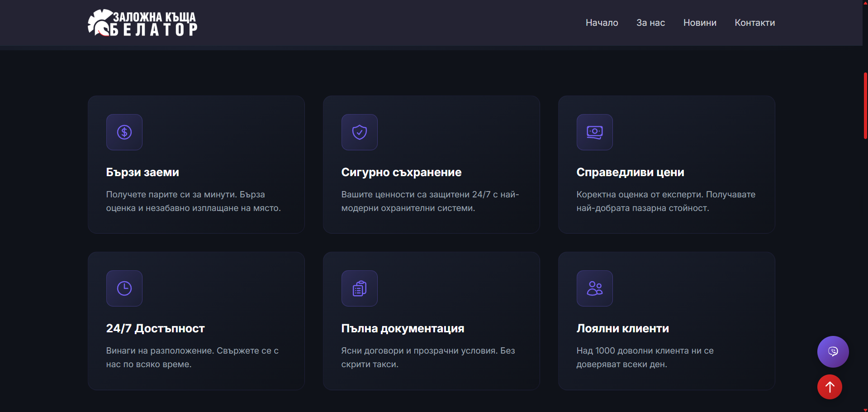Select the Бързи заеми heading
Image resolution: width=868 pixels, height=412 pixels.
(x=142, y=172)
